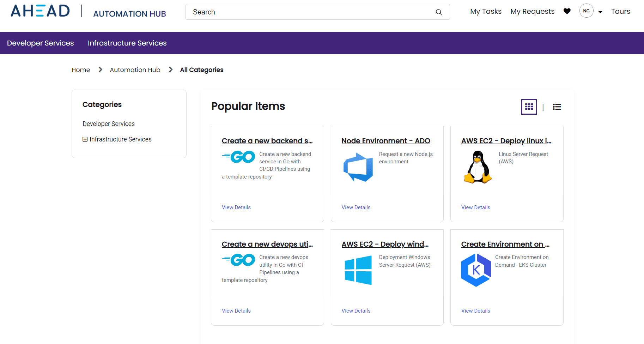The image size is (644, 344).
Task: Go to Automation Hub breadcrumb
Action: coord(135,70)
